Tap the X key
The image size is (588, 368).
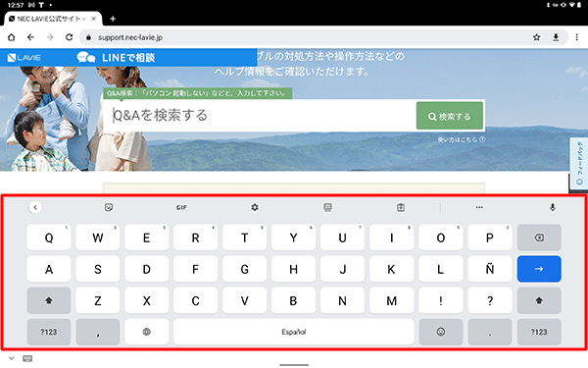(147, 300)
